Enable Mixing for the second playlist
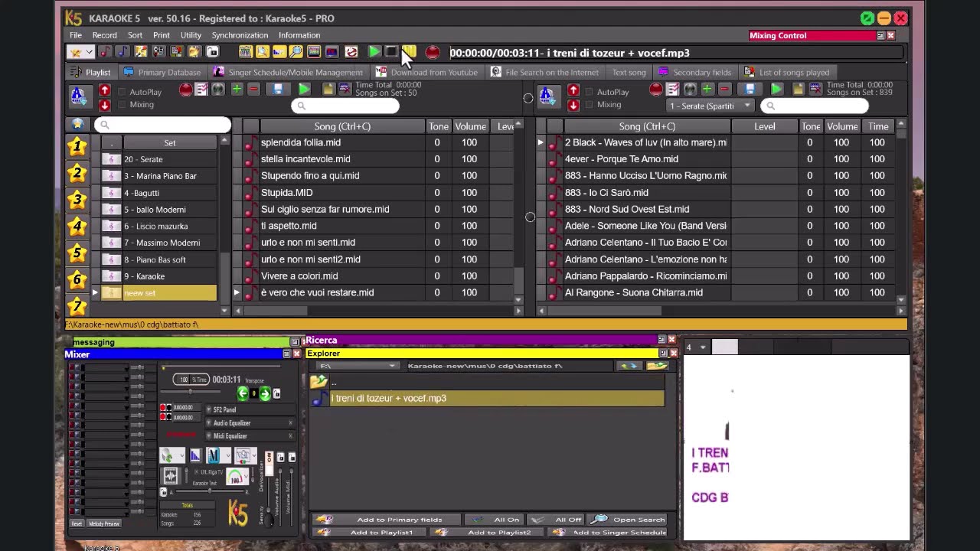980x551 pixels. (x=589, y=105)
